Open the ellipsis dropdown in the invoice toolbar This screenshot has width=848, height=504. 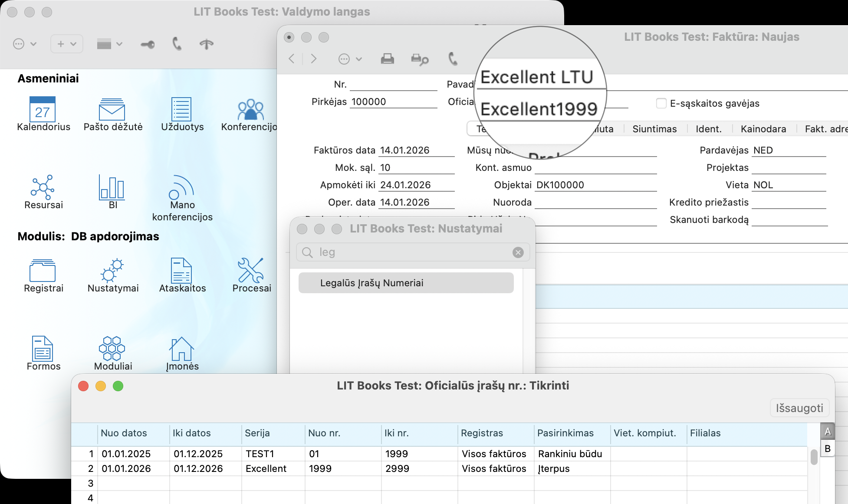click(x=350, y=59)
